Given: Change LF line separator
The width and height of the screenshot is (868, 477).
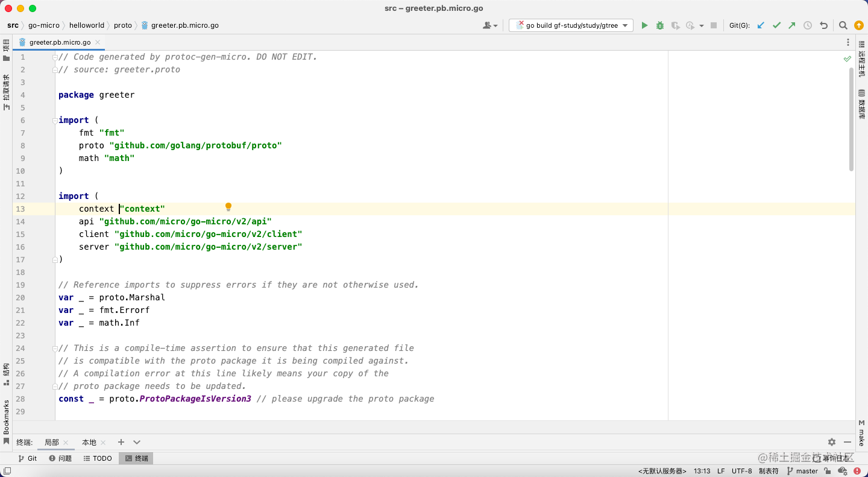Looking at the screenshot, I should tap(721, 471).
